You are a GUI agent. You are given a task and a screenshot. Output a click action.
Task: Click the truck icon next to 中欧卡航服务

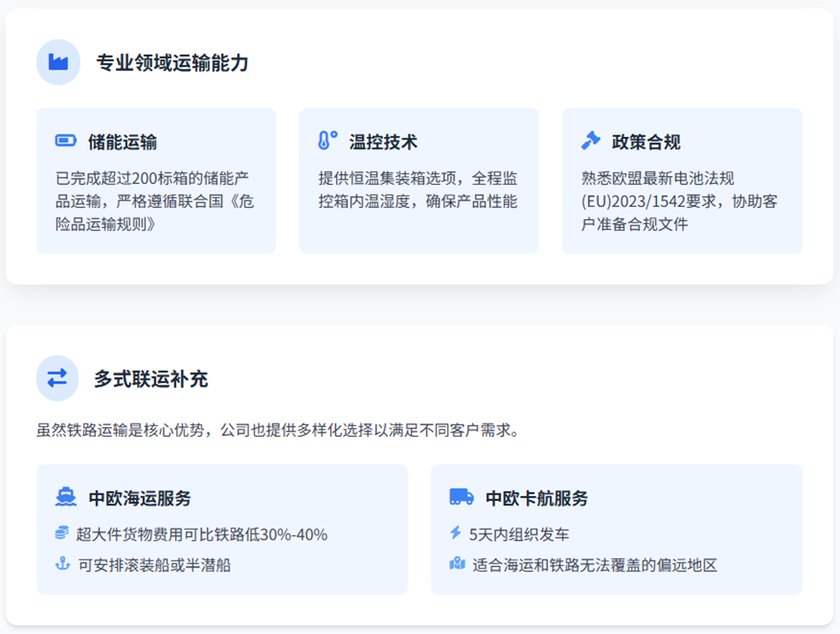(x=461, y=497)
